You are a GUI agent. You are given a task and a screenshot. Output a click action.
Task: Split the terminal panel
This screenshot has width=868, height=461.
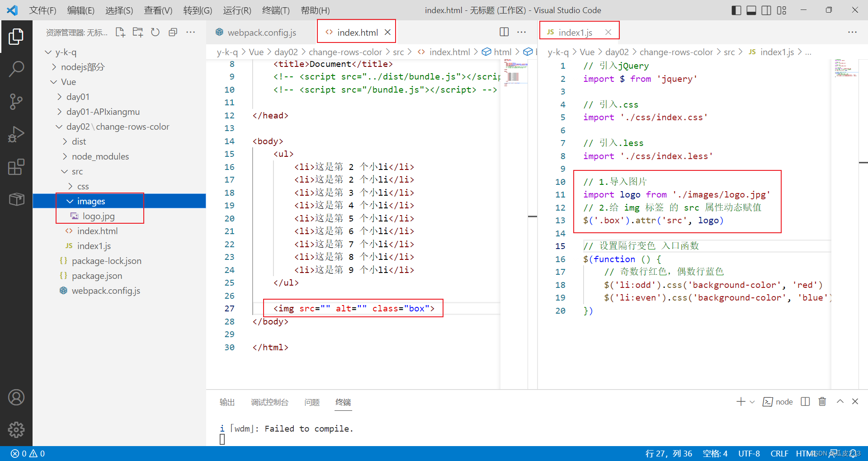pos(805,402)
